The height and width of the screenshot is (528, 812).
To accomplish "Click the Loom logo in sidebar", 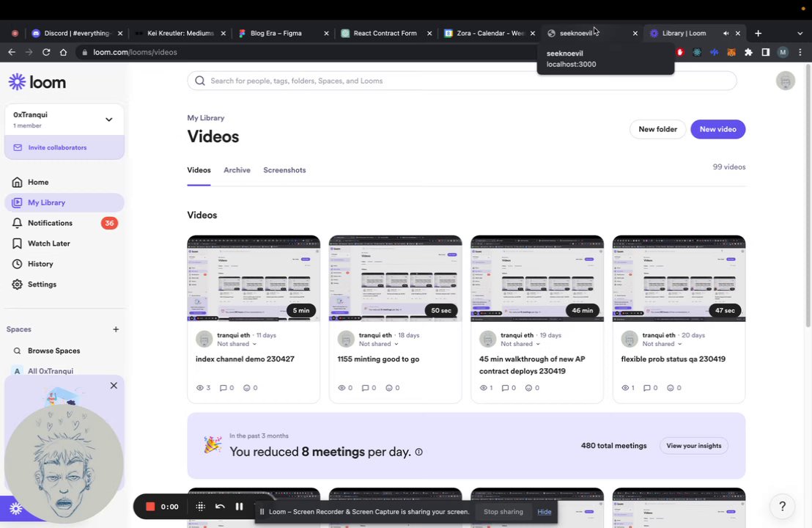I will coord(37,82).
